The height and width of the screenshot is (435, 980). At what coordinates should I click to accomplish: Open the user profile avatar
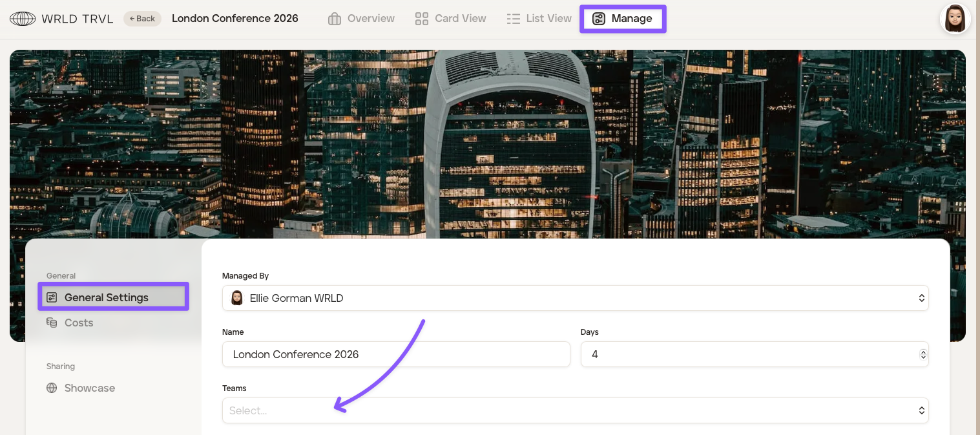(x=955, y=19)
